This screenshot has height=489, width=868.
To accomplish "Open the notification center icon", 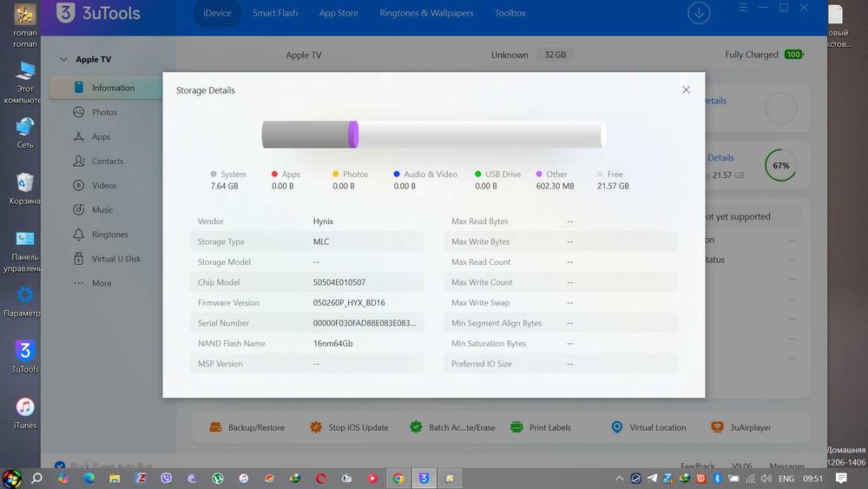I will 841,478.
